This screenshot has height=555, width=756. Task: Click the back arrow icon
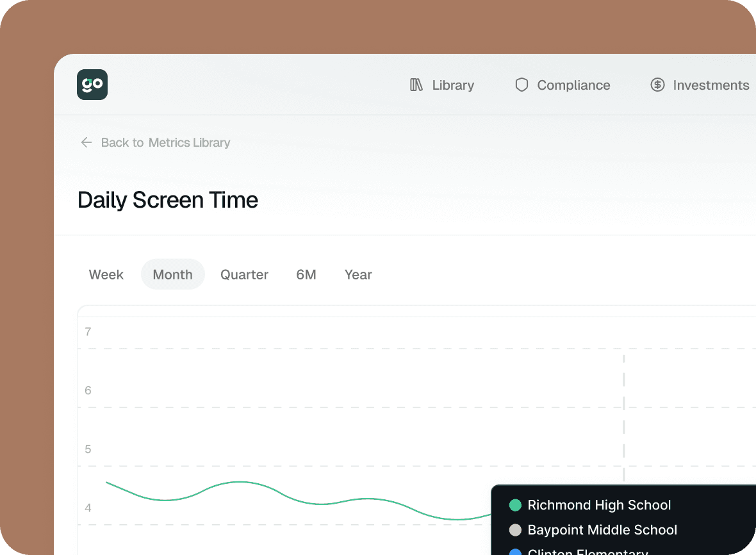point(86,142)
